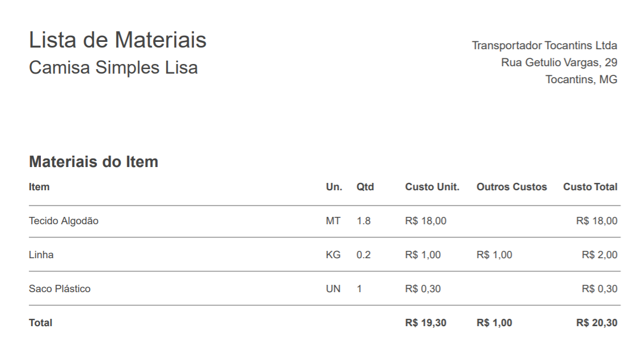Select the Un. column header

pos(334,187)
